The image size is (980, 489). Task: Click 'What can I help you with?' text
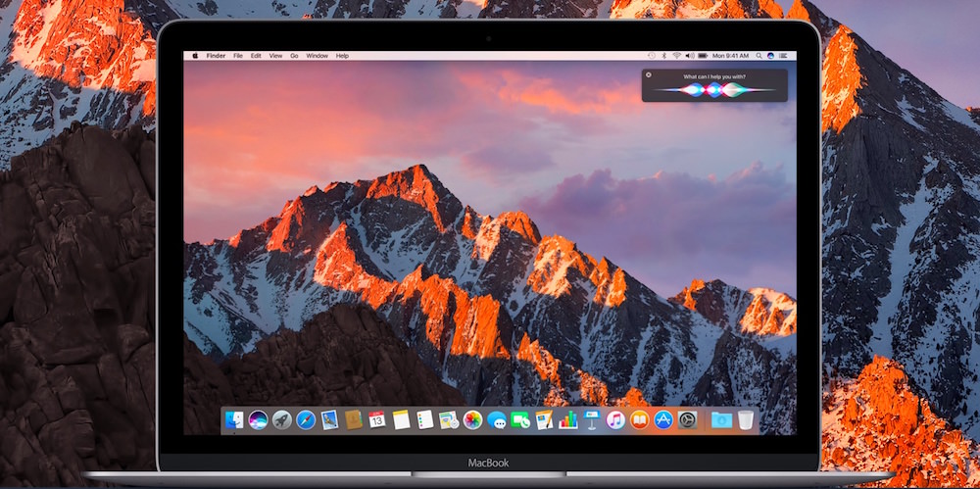(x=714, y=76)
